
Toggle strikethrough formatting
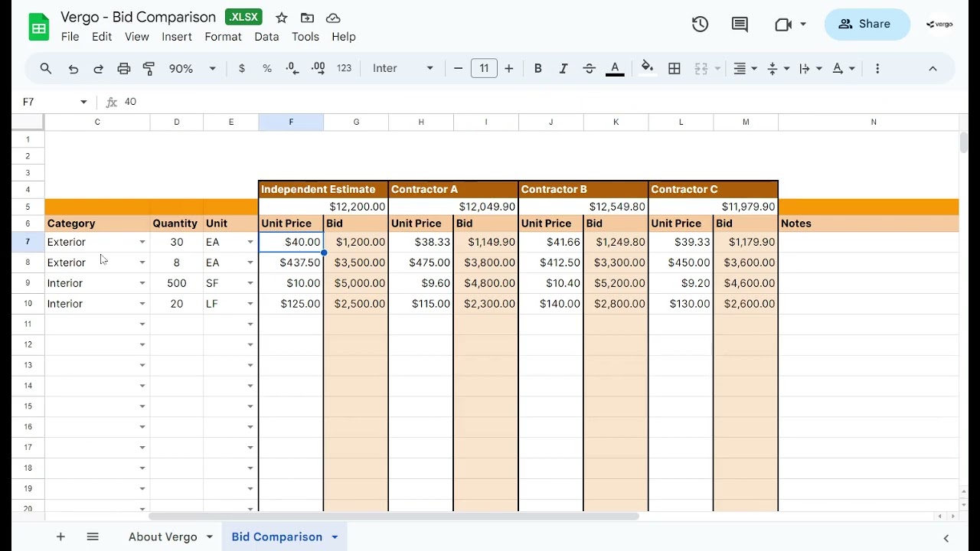click(x=589, y=69)
